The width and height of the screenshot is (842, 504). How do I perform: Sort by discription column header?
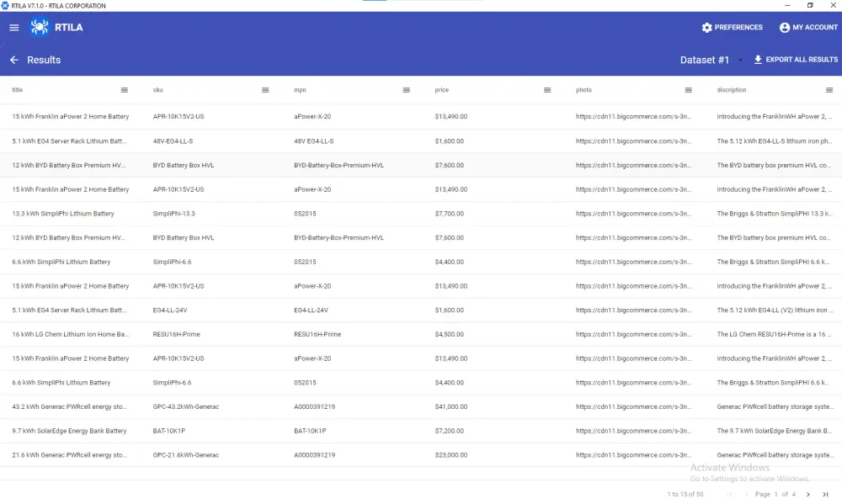click(732, 90)
